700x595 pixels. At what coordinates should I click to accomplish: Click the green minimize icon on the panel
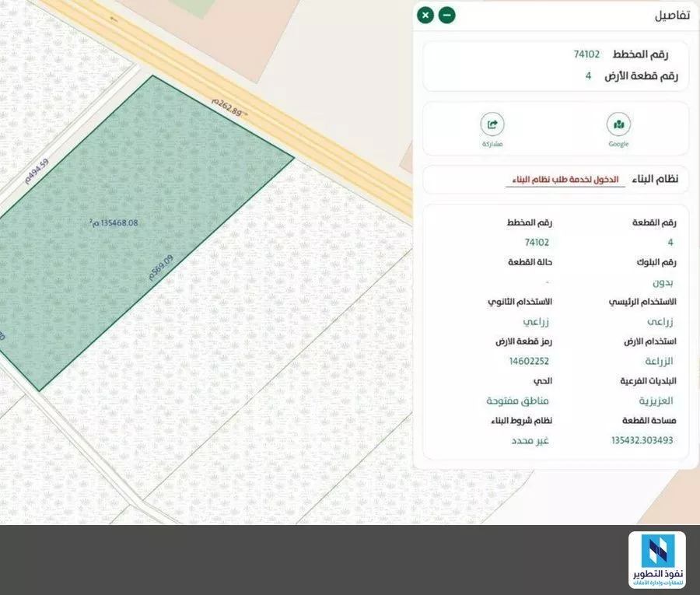[446, 15]
